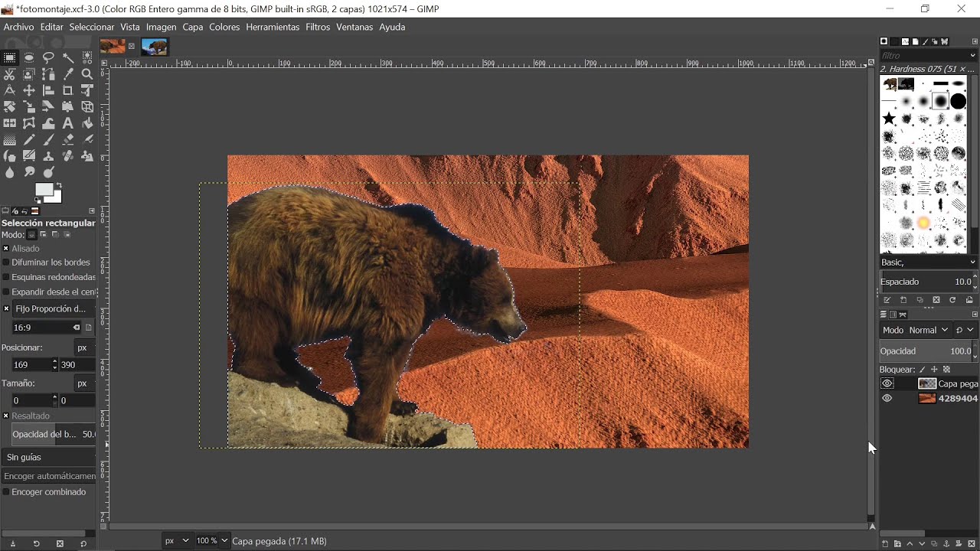Select the Rectangle Select tool
The image size is (980, 551).
[x=10, y=57]
